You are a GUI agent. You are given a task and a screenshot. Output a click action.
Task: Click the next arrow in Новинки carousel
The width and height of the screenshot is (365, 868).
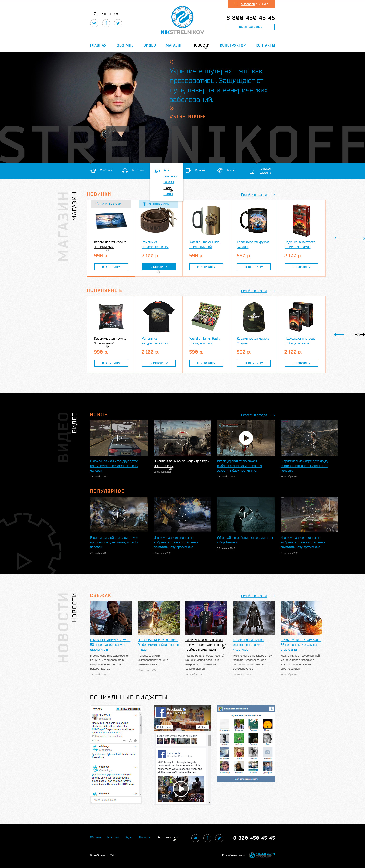(x=360, y=238)
